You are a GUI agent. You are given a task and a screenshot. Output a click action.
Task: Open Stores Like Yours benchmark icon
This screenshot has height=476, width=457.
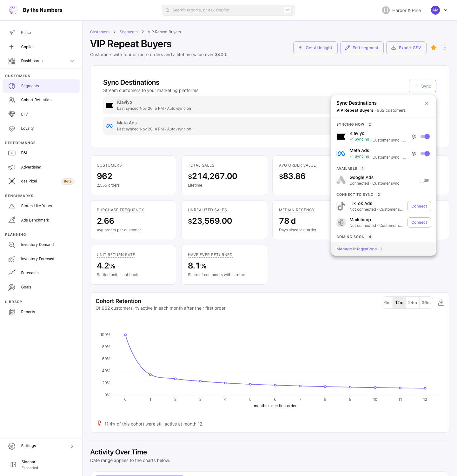click(x=12, y=206)
